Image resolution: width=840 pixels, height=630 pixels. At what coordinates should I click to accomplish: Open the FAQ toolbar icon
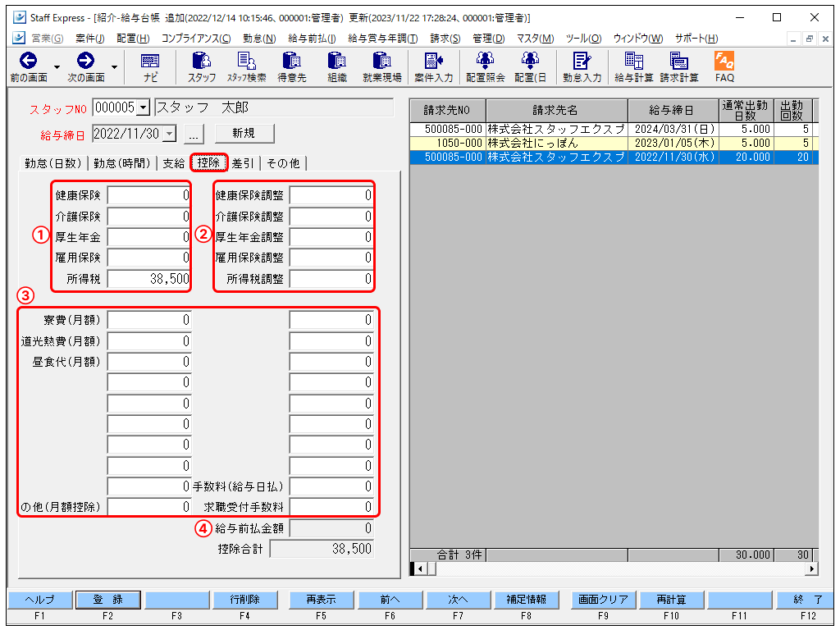coord(724,66)
